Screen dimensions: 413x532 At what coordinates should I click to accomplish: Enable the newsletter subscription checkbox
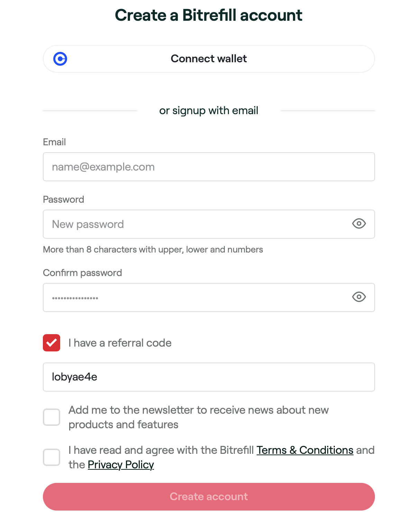coord(51,417)
